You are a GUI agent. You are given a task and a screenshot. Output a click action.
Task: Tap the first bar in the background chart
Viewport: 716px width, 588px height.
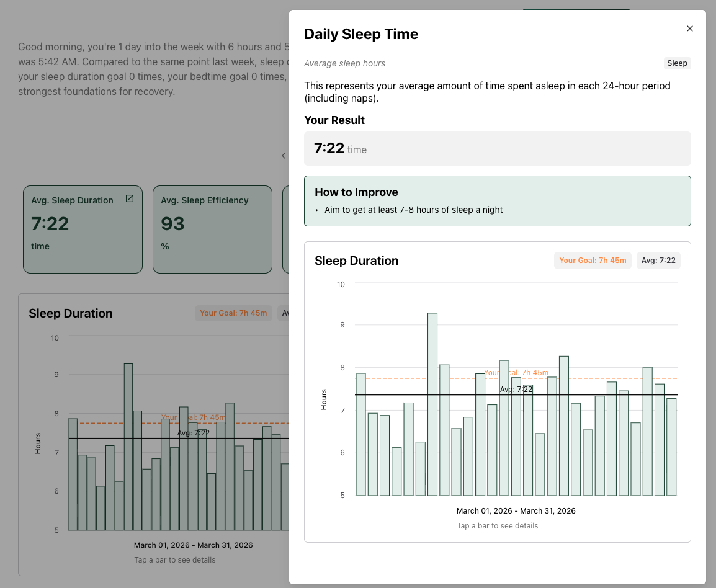tap(73, 474)
